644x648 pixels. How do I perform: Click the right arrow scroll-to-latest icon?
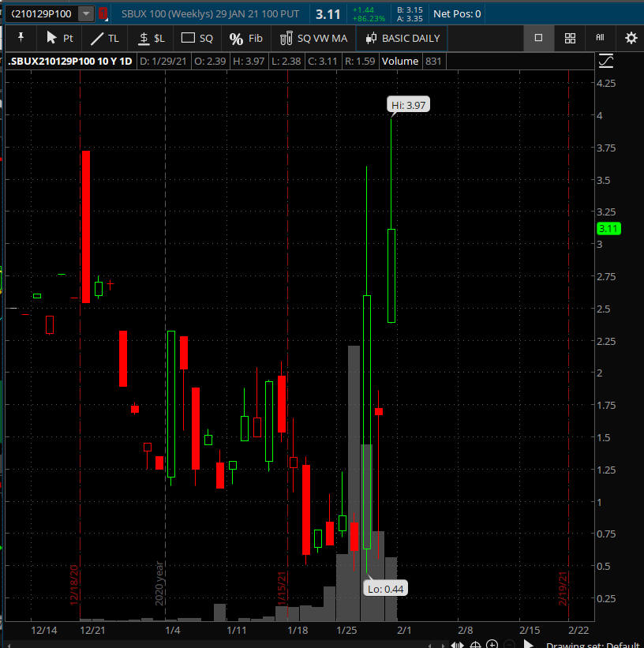(x=528, y=643)
